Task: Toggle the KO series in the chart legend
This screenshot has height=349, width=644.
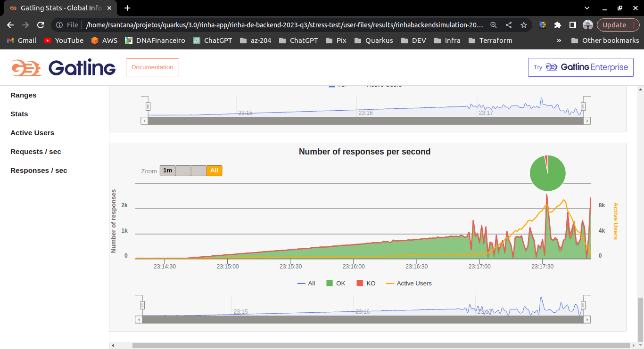Action: coord(366,283)
